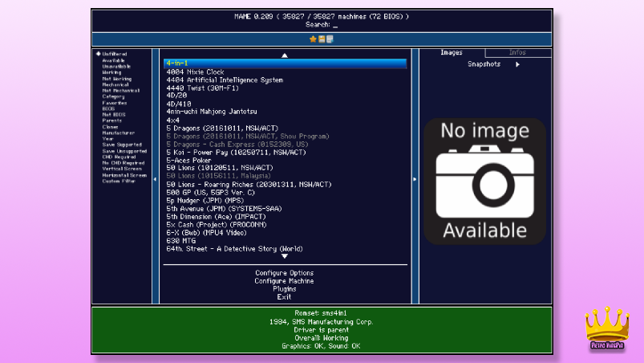Select the 4x4 game entry
Image resolution: width=644 pixels, height=363 pixels.
click(x=173, y=120)
